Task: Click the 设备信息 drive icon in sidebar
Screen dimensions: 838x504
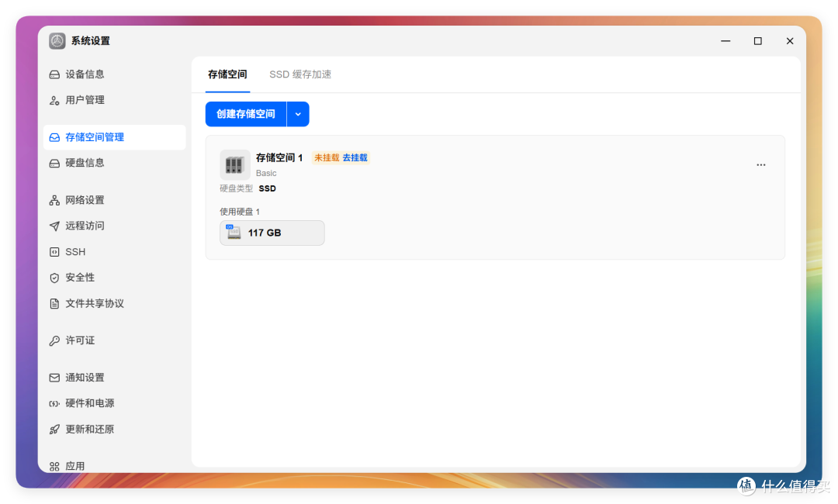Action: pos(54,74)
